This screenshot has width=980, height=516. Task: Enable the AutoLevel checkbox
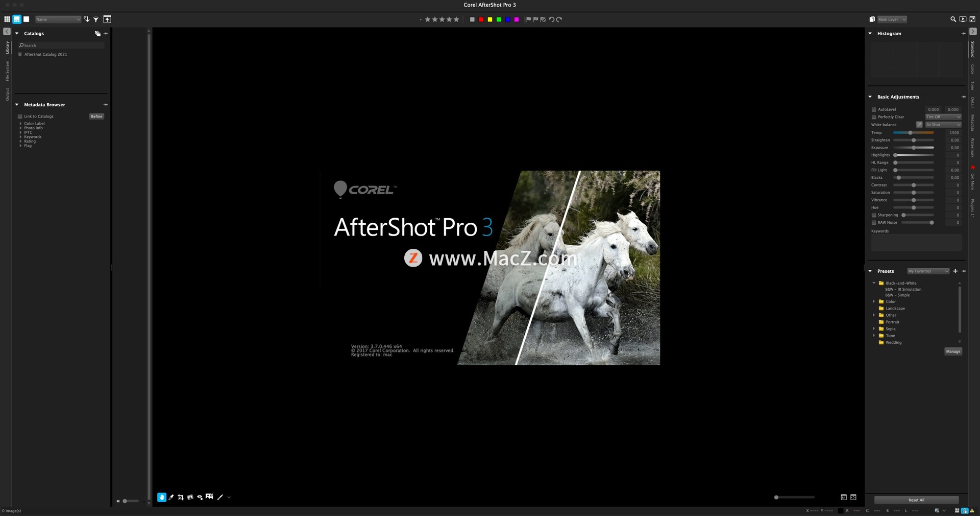click(874, 109)
